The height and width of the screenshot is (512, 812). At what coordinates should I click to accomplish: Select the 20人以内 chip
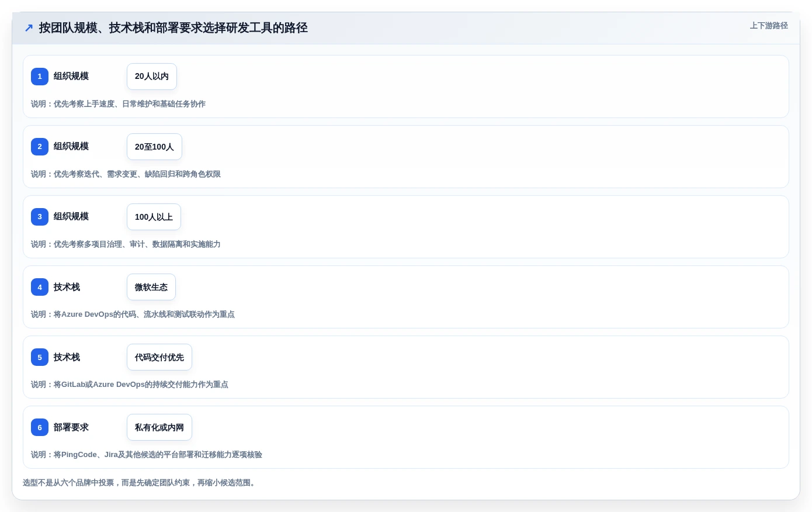tap(152, 77)
